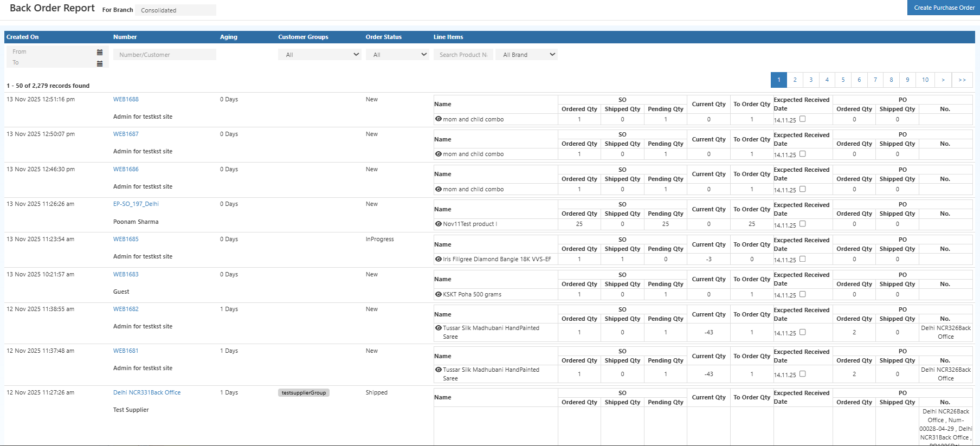View Nov11Test product details via eye icon
980x446 pixels.
coord(439,224)
